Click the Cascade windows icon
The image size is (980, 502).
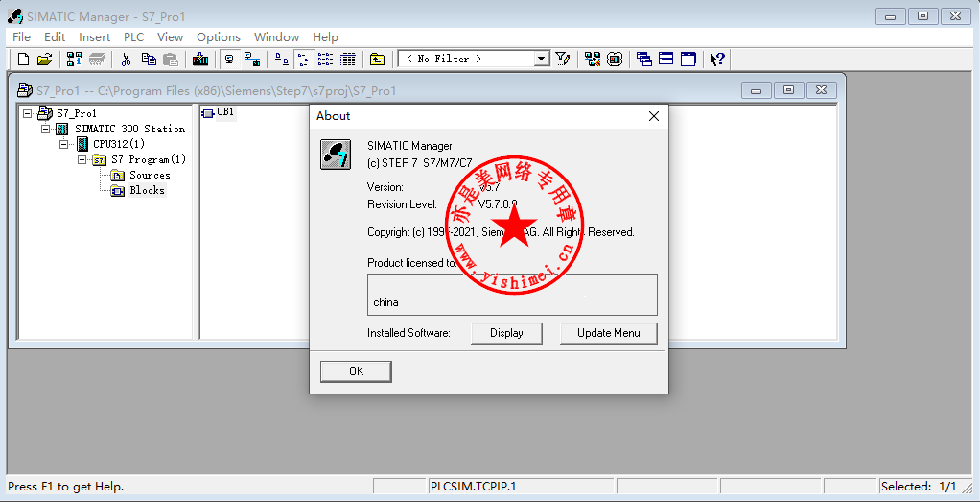coord(643,60)
